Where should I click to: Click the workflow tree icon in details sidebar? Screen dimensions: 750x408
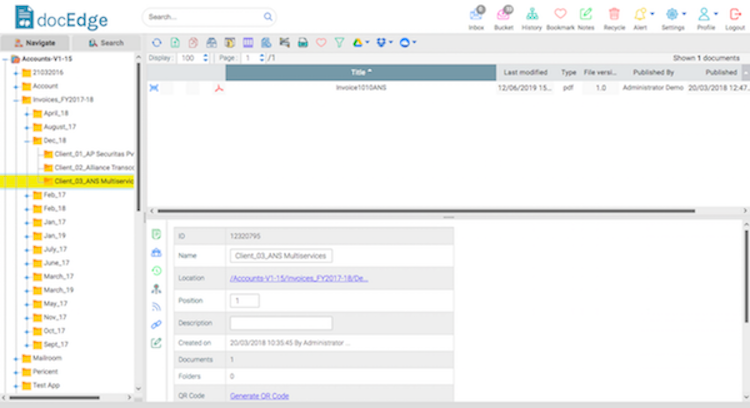tap(156, 289)
